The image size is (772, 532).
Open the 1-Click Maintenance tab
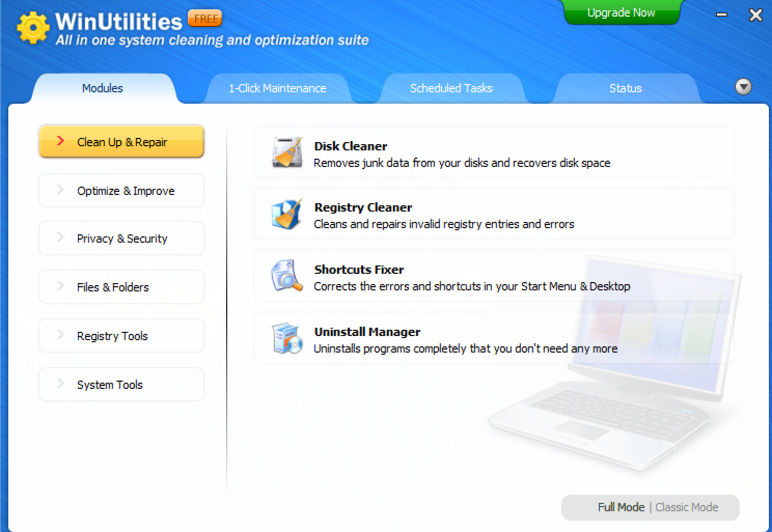coord(278,88)
